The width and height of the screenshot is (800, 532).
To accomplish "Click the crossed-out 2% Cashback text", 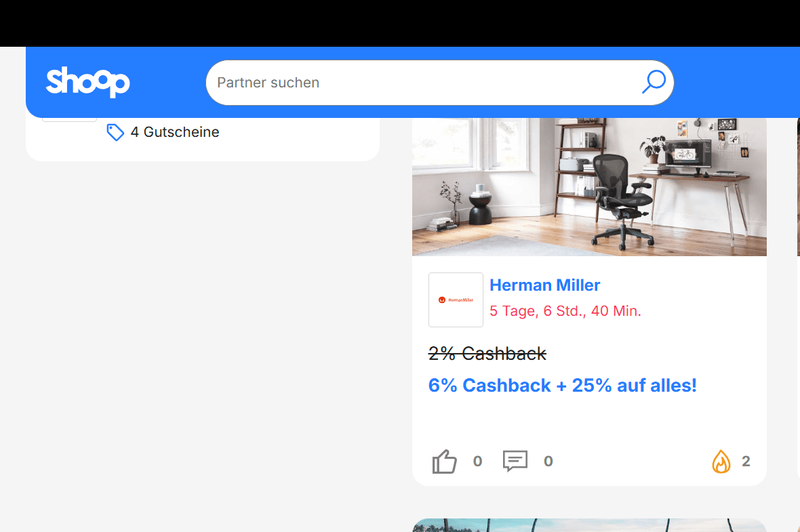I will (x=487, y=354).
